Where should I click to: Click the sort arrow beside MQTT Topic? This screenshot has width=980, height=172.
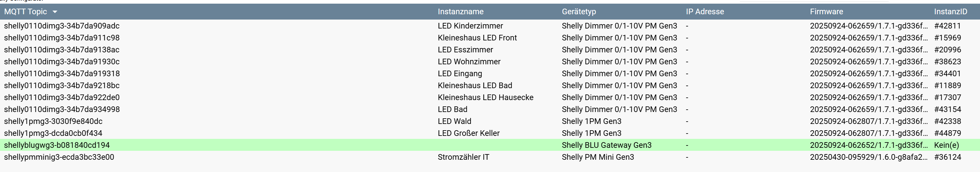[55, 12]
